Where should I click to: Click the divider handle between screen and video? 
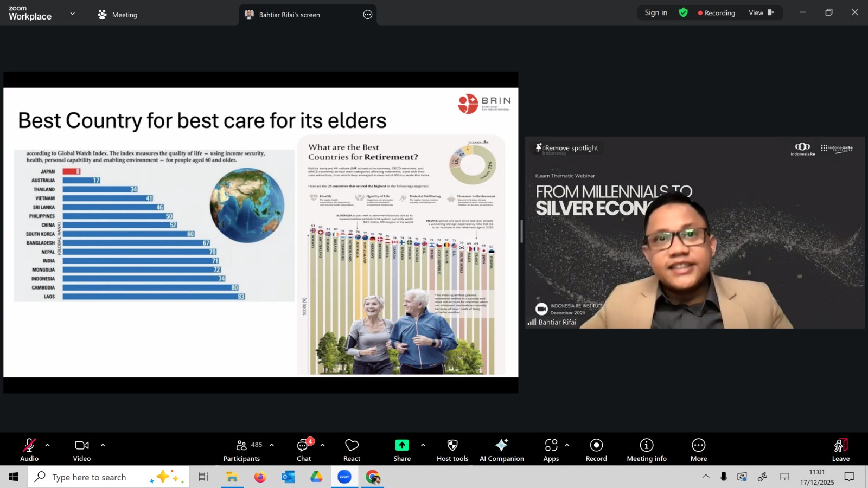tap(521, 232)
